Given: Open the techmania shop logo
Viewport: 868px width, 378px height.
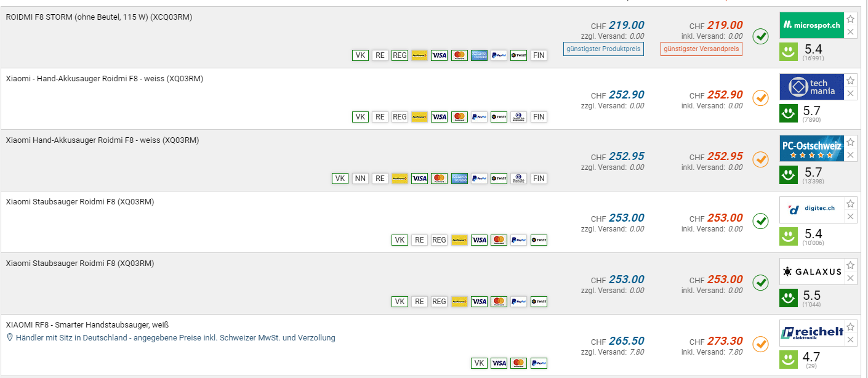Looking at the screenshot, I should [810, 87].
